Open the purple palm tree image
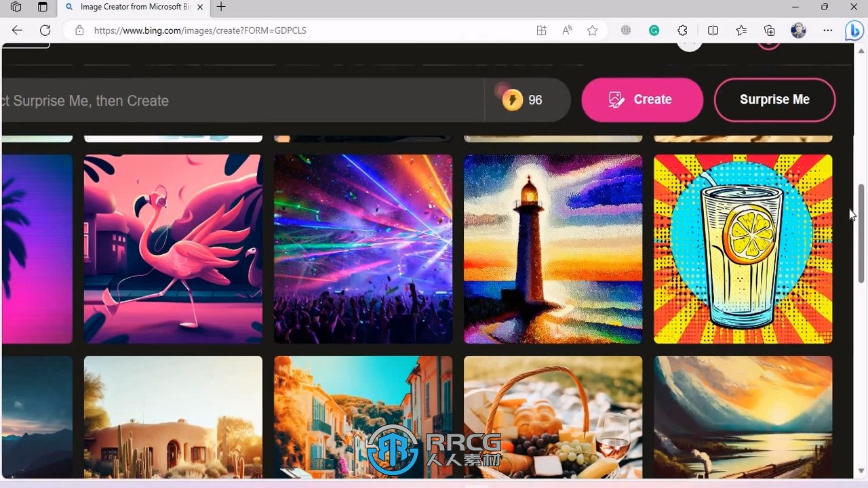Viewport: 868px width, 488px height. tap(37, 249)
